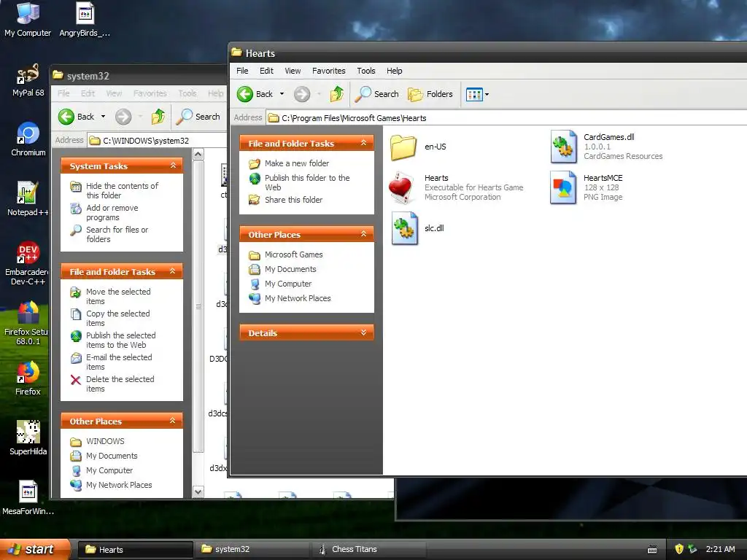Image resolution: width=747 pixels, height=560 pixels.
Task: Open Back history dropdown in system32 window
Action: coord(103,117)
